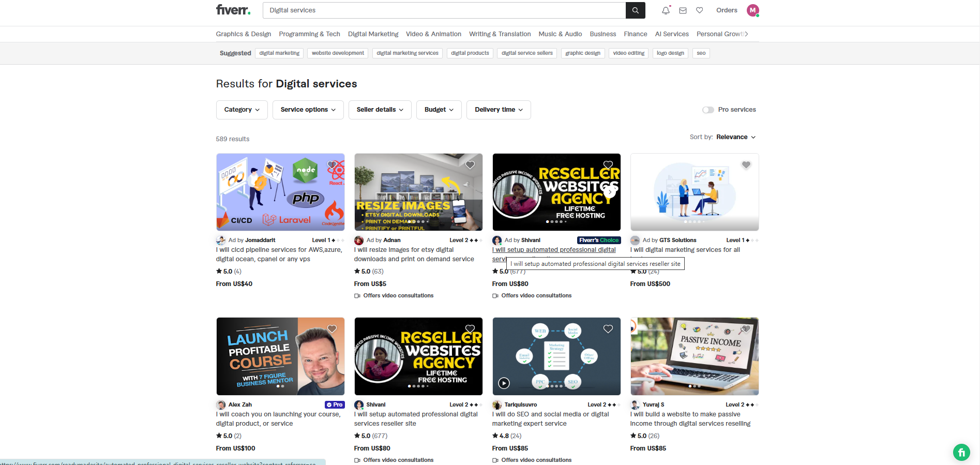Open Delivery time dropdown

[499, 110]
